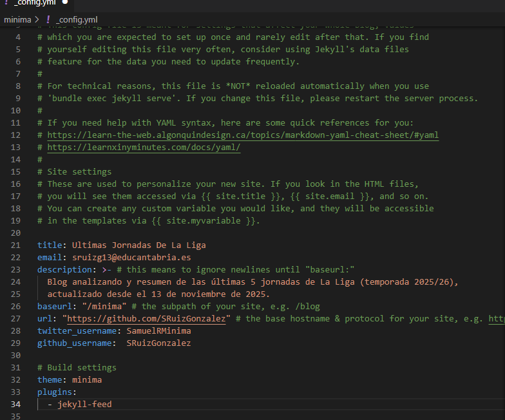Click the YAML file icon in the editor tab

6,3
